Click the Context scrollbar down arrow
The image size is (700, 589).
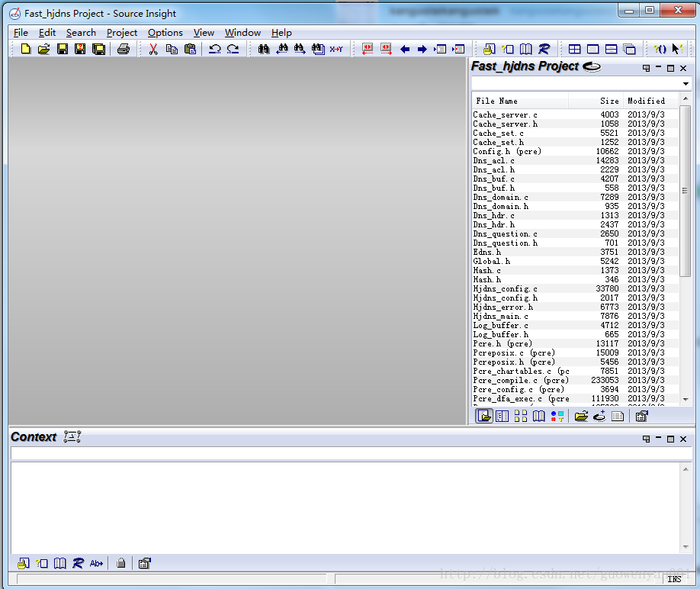[686, 546]
